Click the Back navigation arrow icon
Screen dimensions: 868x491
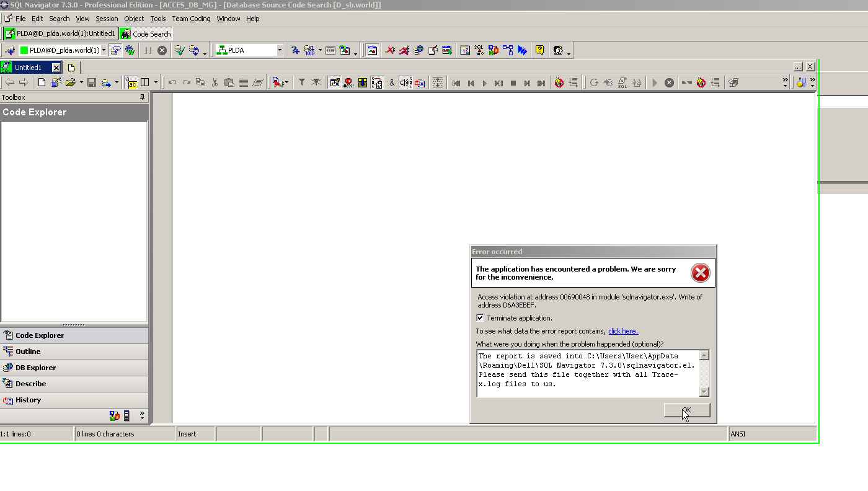click(x=10, y=82)
